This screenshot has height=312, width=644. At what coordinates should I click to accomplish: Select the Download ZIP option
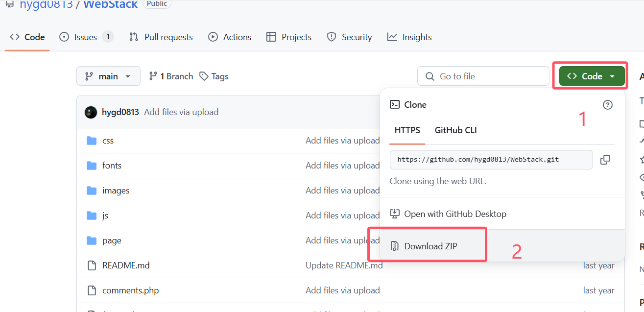pos(502,246)
